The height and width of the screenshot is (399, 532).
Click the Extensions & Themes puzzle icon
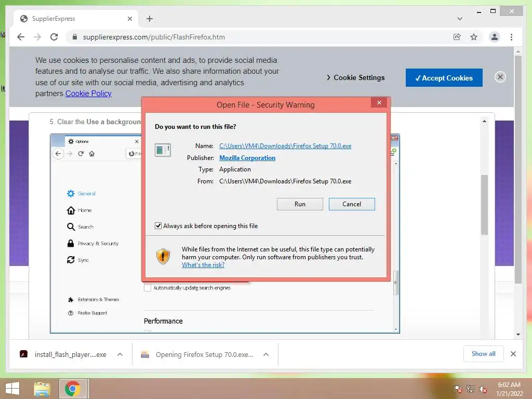tap(71, 300)
